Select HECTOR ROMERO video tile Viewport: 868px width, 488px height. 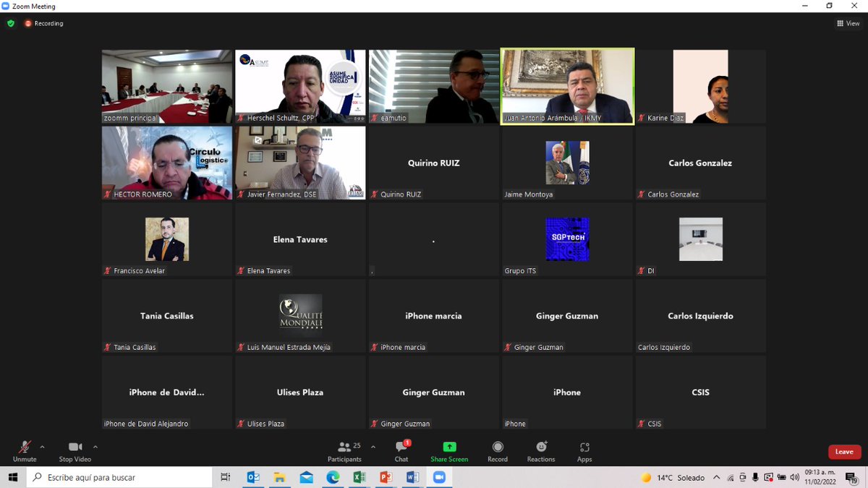tap(167, 163)
